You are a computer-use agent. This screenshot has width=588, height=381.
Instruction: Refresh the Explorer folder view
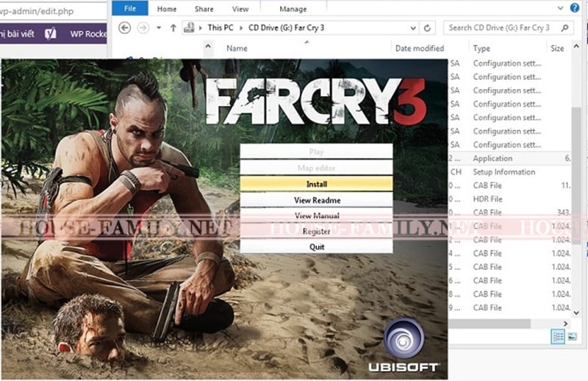[427, 28]
